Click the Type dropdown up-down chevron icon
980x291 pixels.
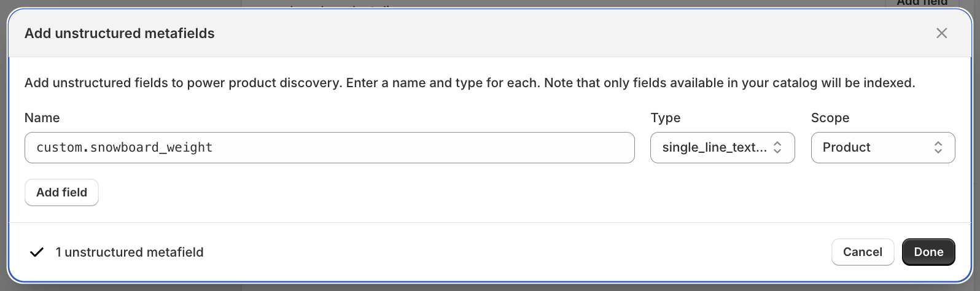[777, 147]
